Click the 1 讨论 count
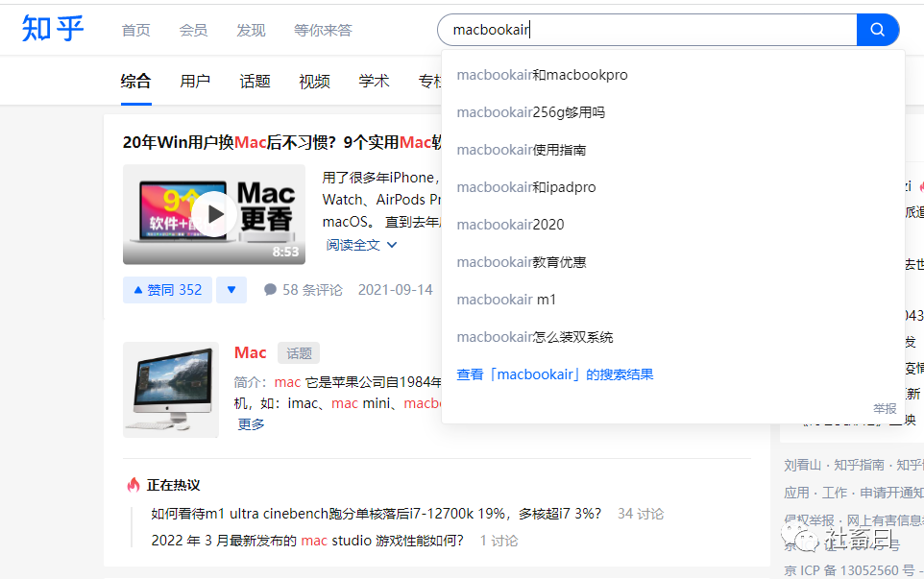 pos(499,541)
